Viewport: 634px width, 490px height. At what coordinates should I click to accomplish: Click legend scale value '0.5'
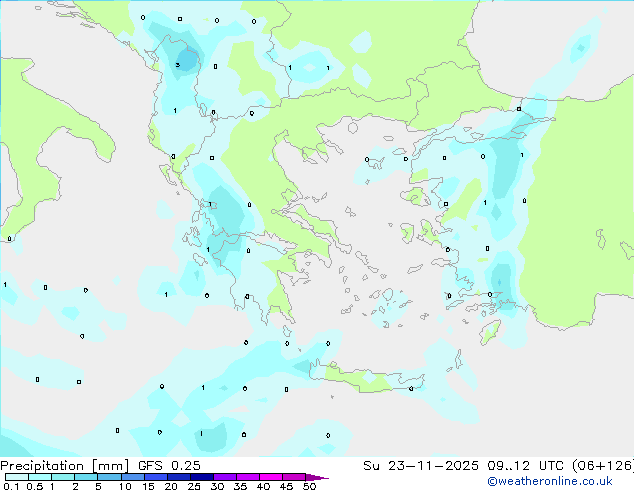pos(35,486)
